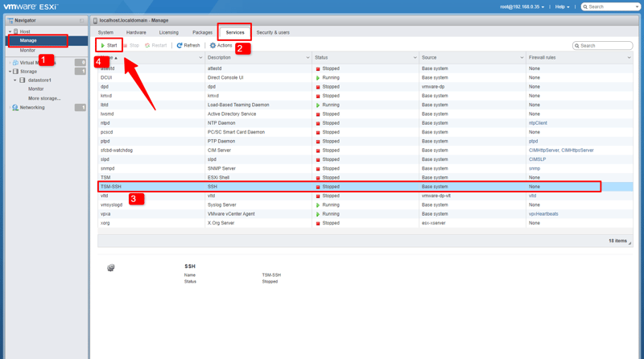The height and width of the screenshot is (359, 644).
Task: Open the Description column dropdown arrow
Action: coord(308,58)
